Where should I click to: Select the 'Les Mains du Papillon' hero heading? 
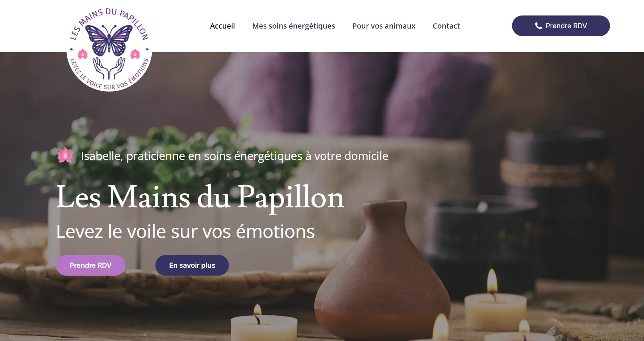200,197
